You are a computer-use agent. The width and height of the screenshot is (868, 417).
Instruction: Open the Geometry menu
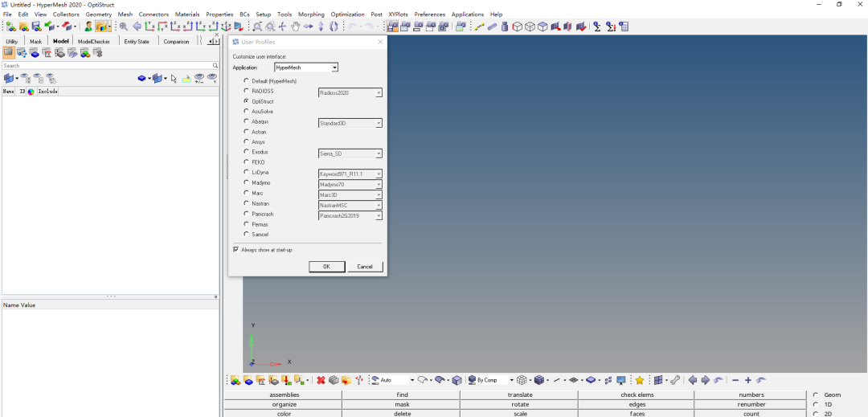pos(98,14)
